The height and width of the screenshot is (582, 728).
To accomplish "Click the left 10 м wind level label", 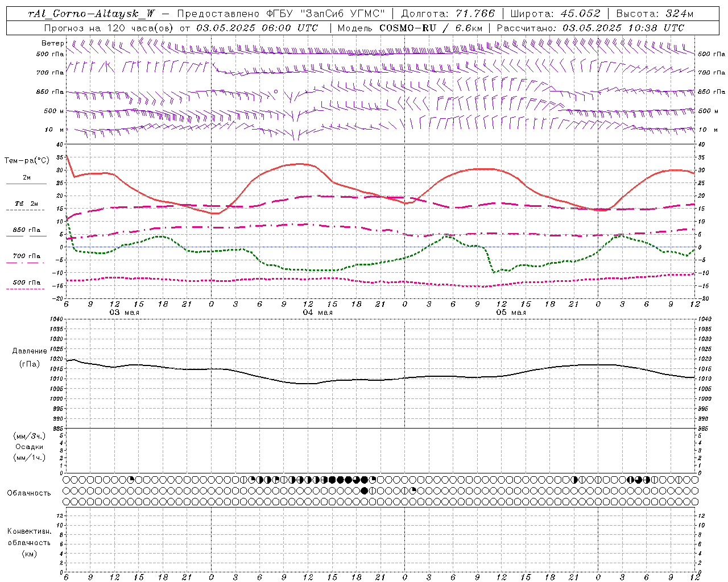I will click(54, 130).
